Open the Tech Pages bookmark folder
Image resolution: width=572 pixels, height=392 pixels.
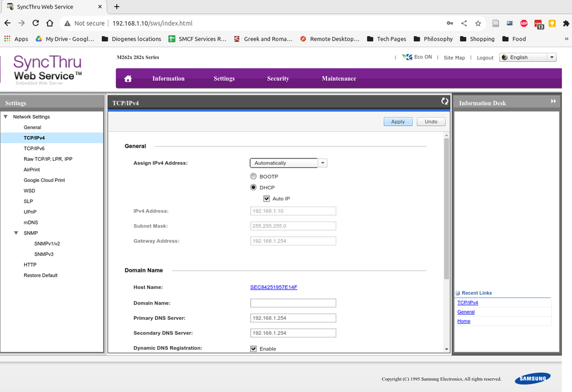point(386,39)
